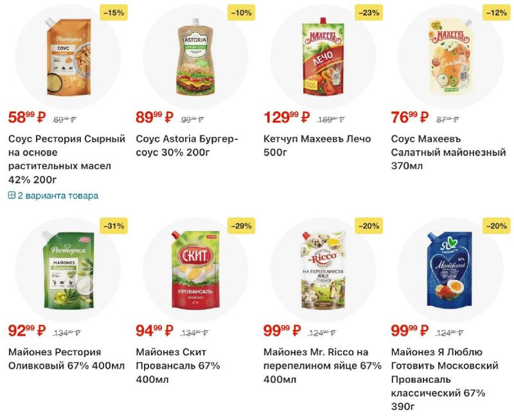Click the −15% discount badge

click(114, 12)
